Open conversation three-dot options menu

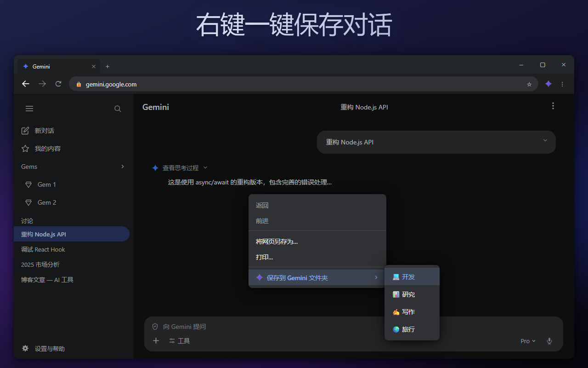point(553,106)
